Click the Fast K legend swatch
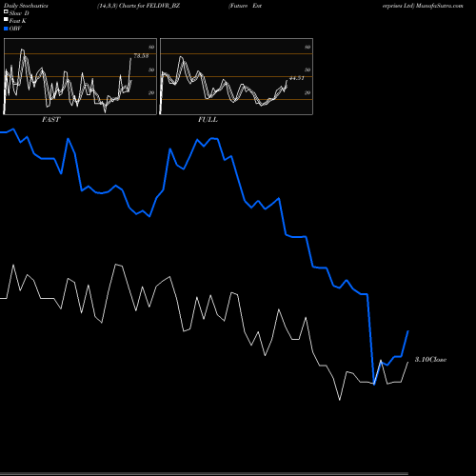This screenshot has height=476, width=476. click(x=6, y=20)
